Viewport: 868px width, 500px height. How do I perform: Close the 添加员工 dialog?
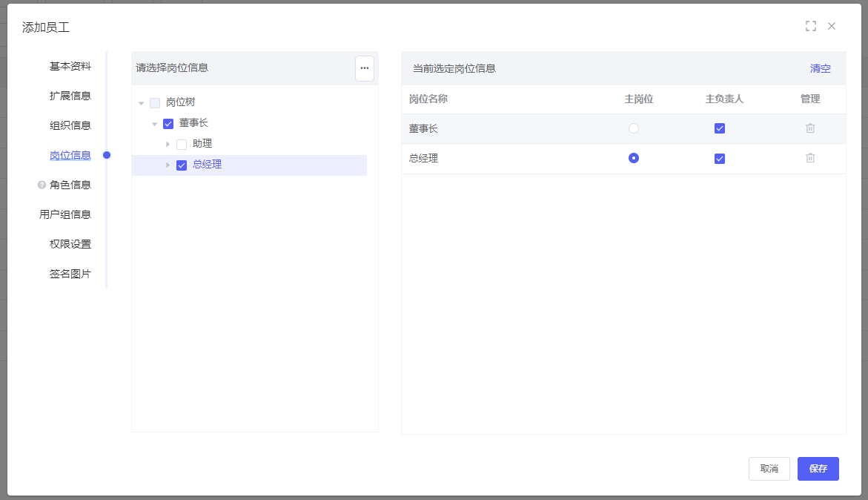(x=832, y=26)
